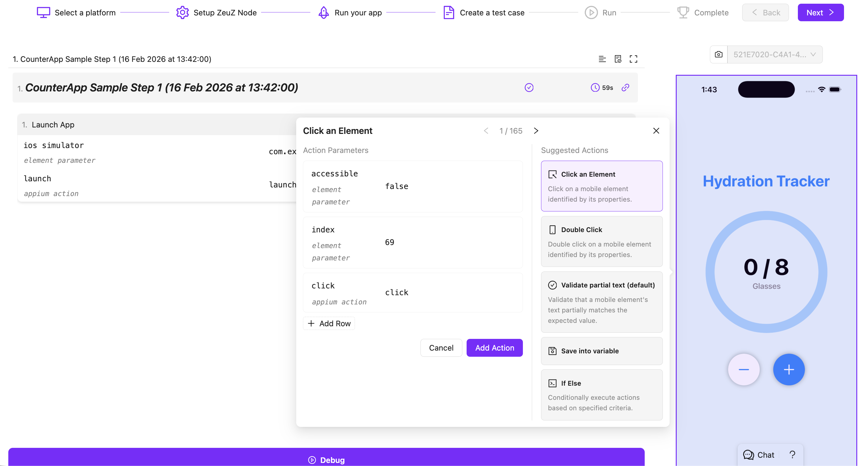Go to next element with right chevron
868x466 pixels.
point(536,131)
